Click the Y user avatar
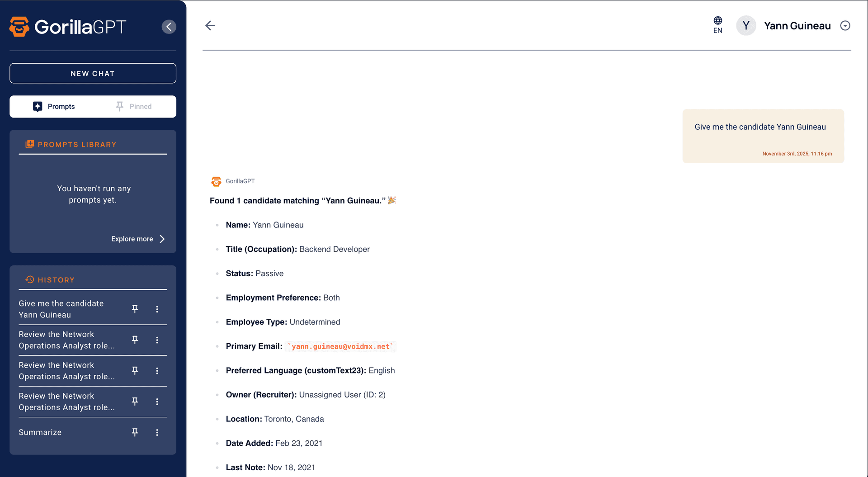This screenshot has height=477, width=868. coord(746,26)
